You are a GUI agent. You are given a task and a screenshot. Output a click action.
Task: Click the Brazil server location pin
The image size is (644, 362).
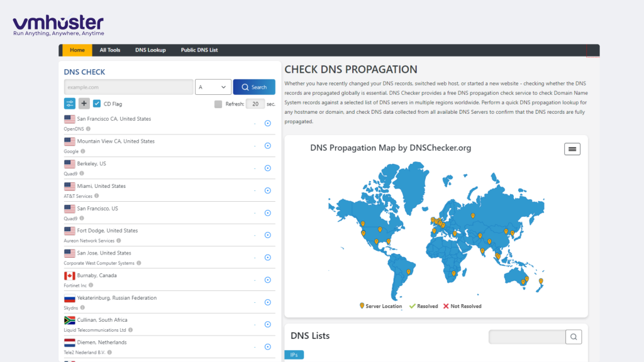click(408, 272)
